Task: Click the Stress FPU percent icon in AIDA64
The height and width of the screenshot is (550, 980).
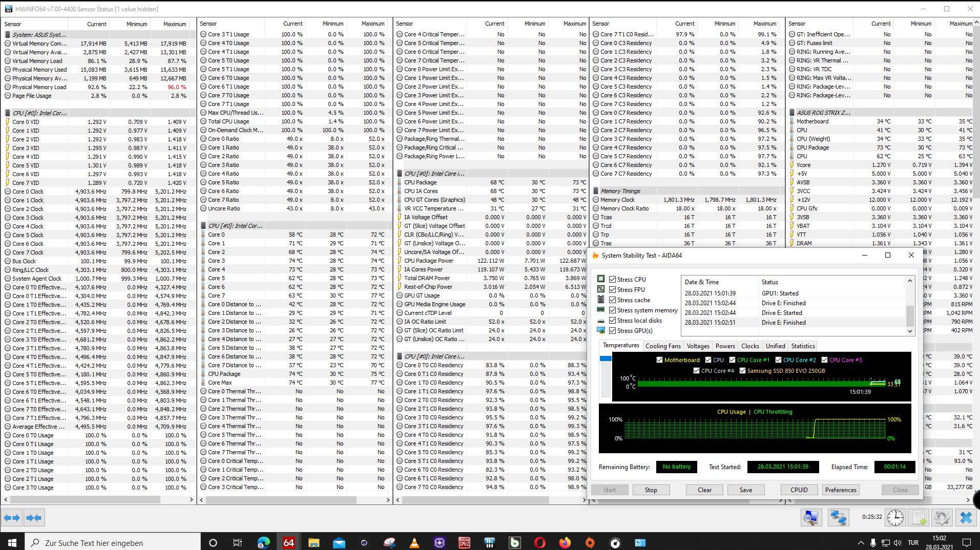Action: 601,289
